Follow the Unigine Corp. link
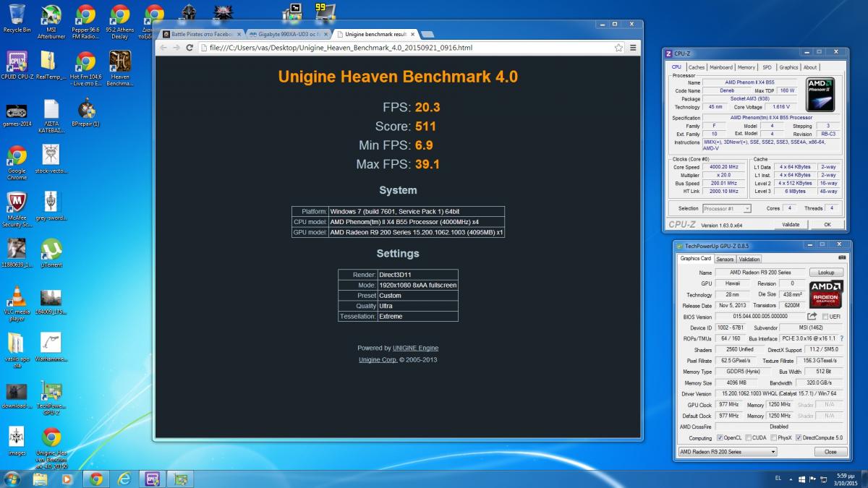This screenshot has width=868, height=488. [378, 359]
